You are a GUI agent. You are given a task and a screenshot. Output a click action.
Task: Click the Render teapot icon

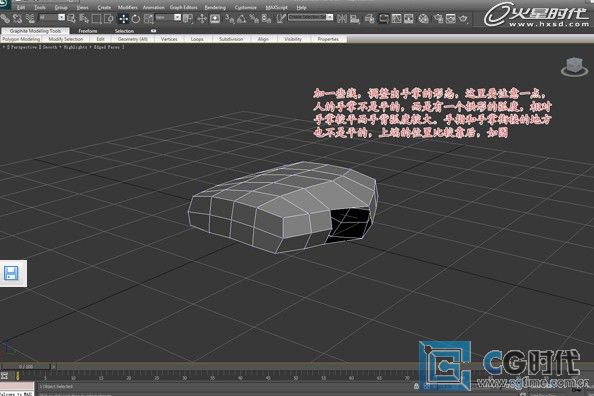point(463,19)
